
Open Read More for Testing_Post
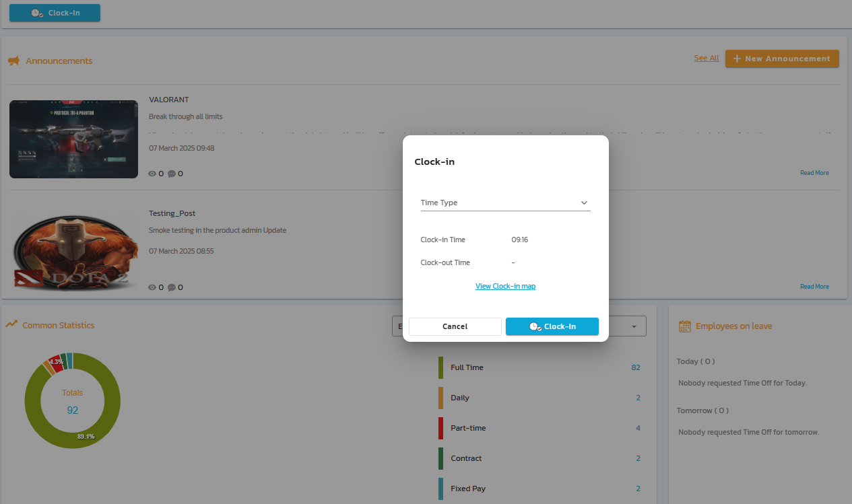pyautogui.click(x=814, y=287)
